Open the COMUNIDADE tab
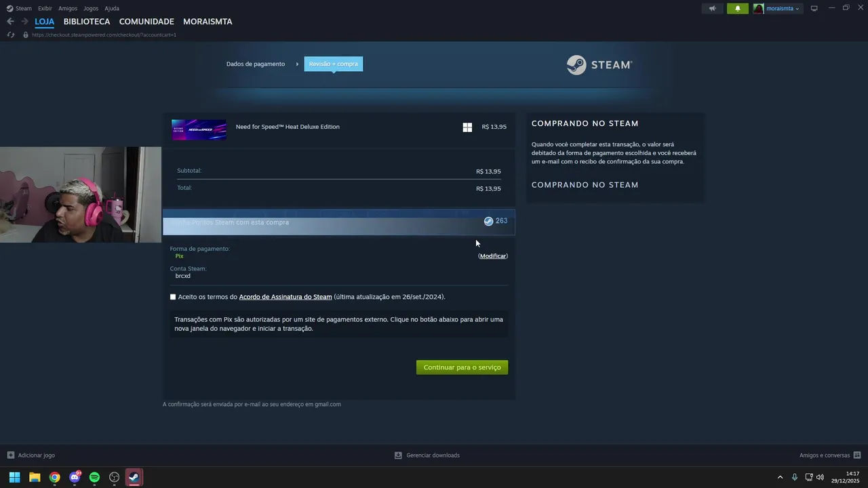This screenshot has height=488, width=868. [146, 22]
